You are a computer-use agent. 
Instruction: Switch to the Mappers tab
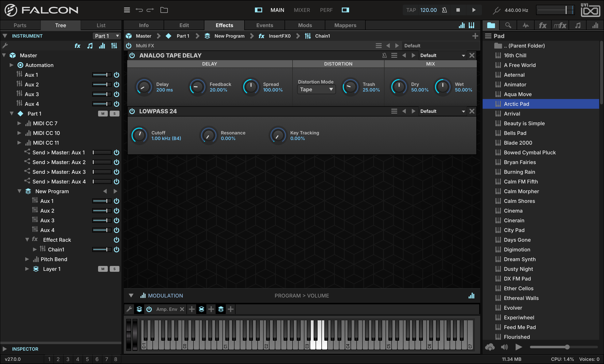point(345,25)
